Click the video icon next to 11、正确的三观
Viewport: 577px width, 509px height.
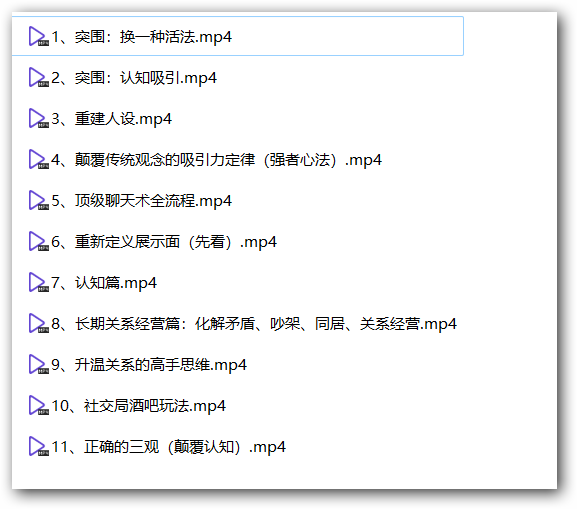(x=39, y=447)
